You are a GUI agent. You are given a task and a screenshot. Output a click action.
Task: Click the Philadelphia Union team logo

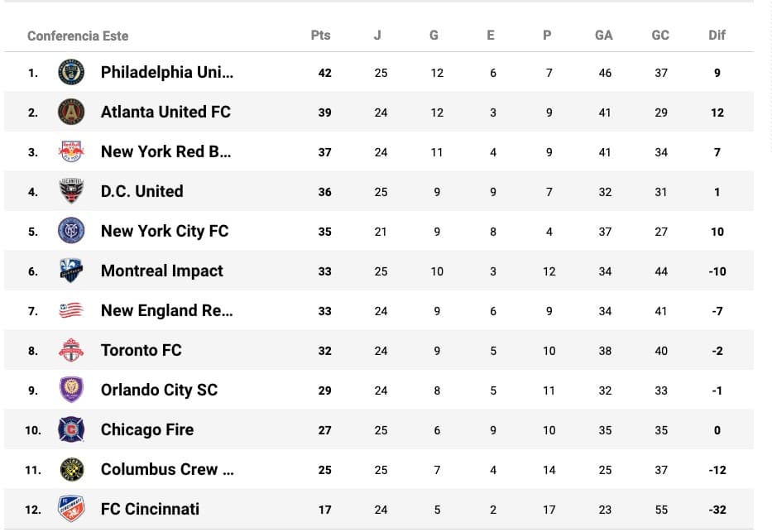(x=71, y=72)
